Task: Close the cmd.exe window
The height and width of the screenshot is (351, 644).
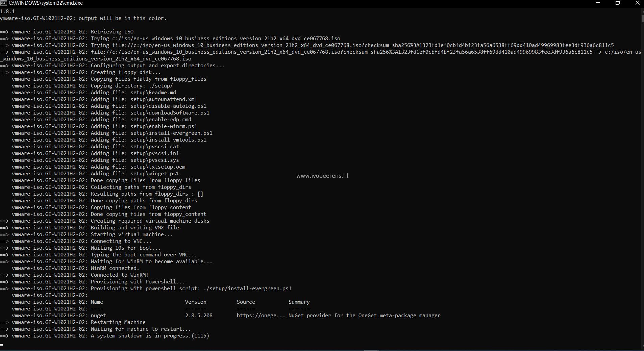Action: (637, 3)
